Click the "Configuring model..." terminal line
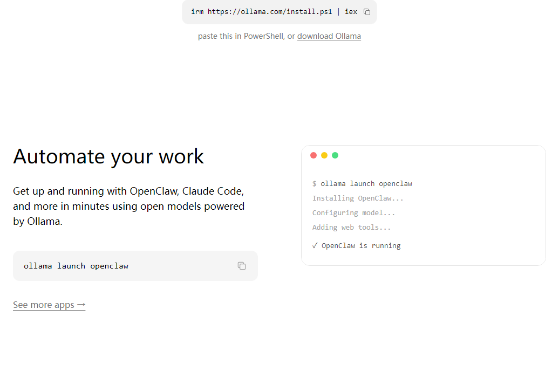The height and width of the screenshot is (392, 559). (353, 213)
